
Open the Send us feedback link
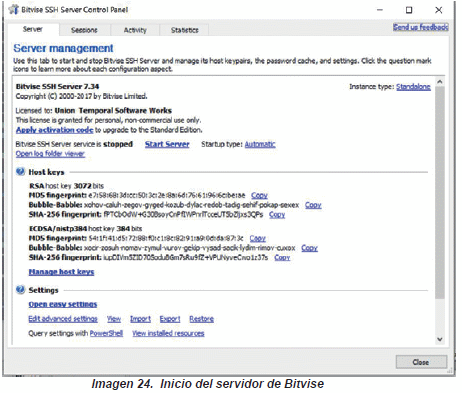point(420,27)
